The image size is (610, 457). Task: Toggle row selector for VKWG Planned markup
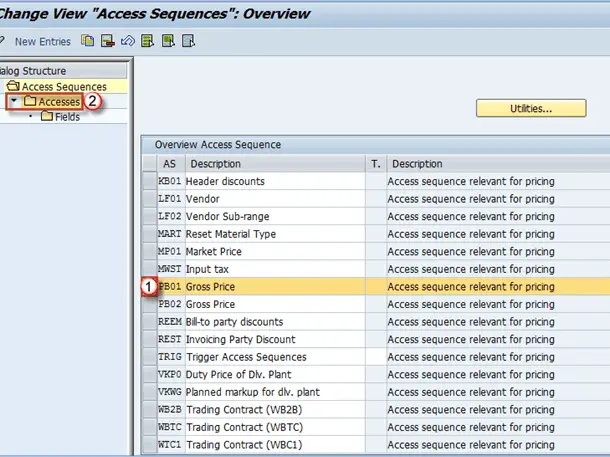(x=149, y=392)
